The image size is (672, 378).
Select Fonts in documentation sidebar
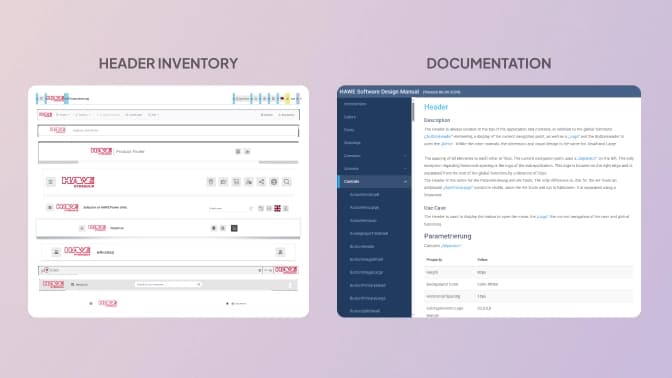[349, 130]
